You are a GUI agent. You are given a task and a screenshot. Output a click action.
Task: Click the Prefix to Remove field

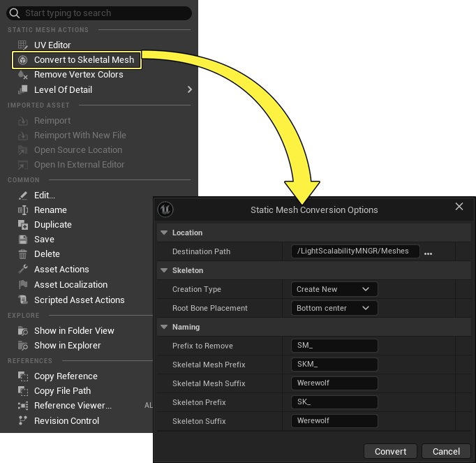(x=334, y=346)
